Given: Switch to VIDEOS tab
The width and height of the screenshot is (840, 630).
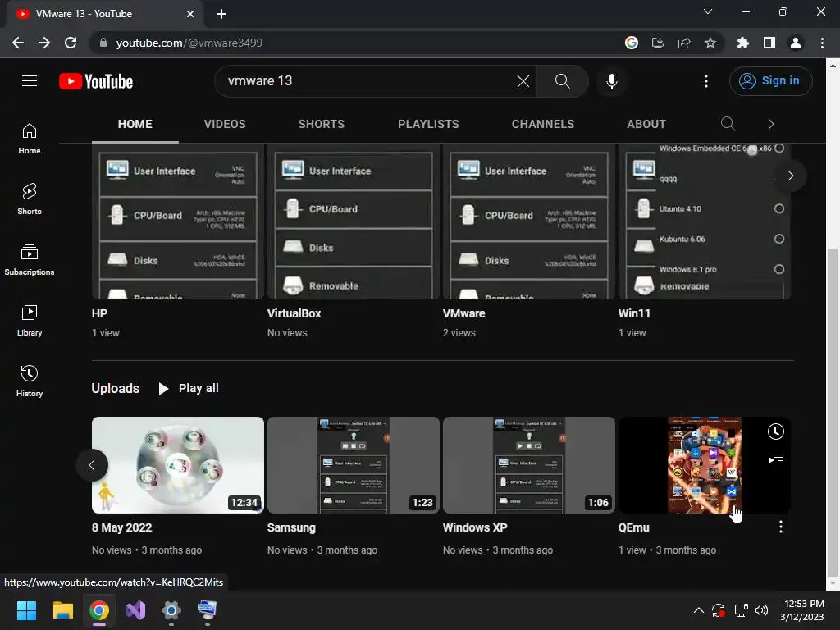Looking at the screenshot, I should [225, 124].
